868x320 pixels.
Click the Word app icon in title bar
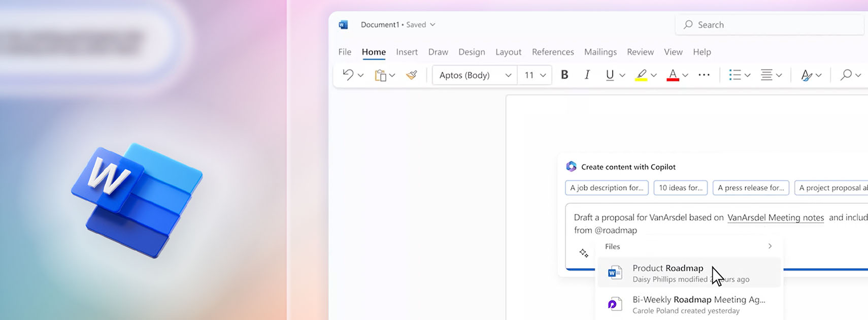[344, 24]
